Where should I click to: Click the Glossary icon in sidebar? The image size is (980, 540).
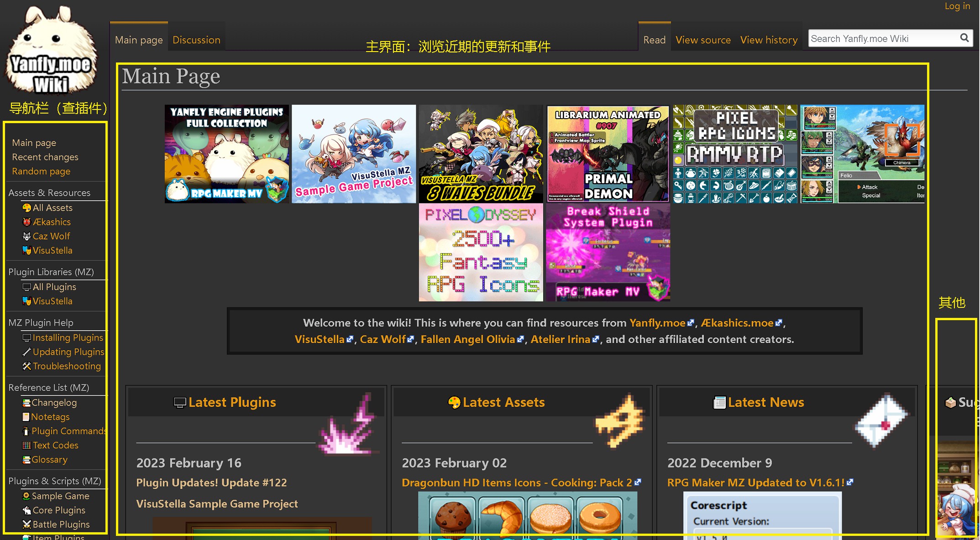pos(26,460)
